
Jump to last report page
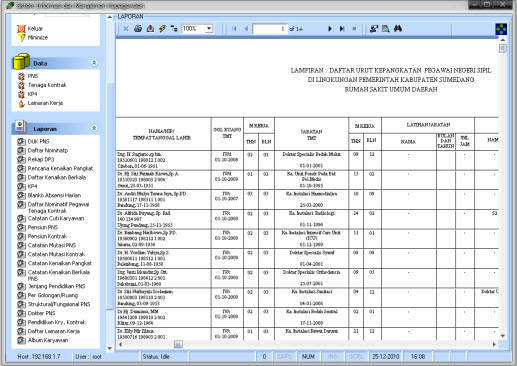pos(342,29)
